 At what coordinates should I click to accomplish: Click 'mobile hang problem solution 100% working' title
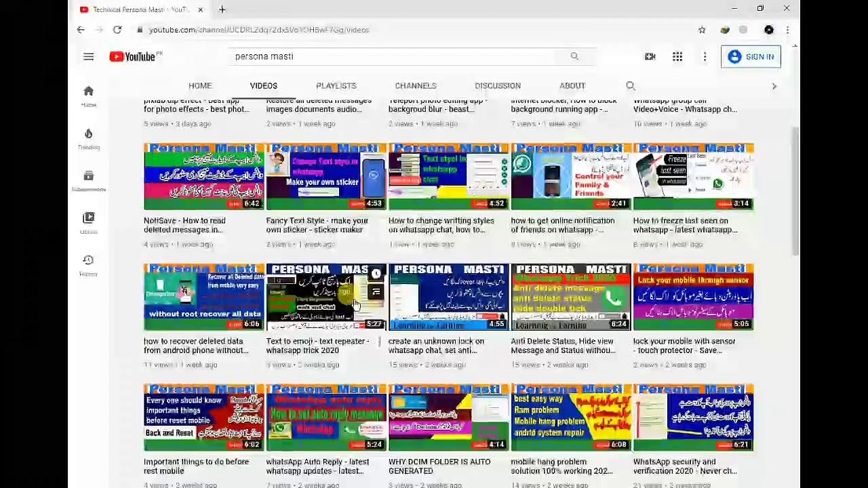[x=562, y=466]
